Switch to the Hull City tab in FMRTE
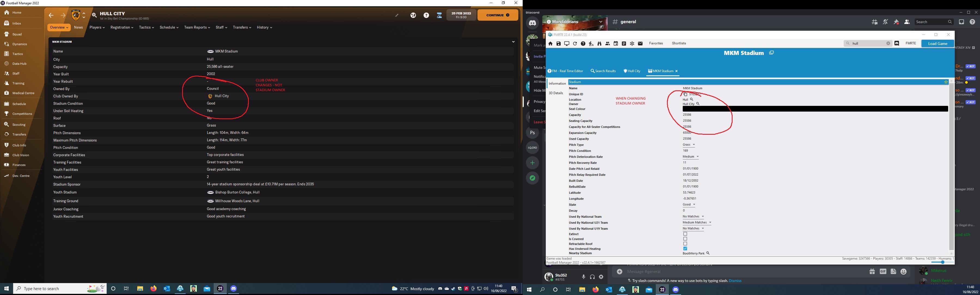Image resolution: width=980 pixels, height=295 pixels. pyautogui.click(x=632, y=71)
